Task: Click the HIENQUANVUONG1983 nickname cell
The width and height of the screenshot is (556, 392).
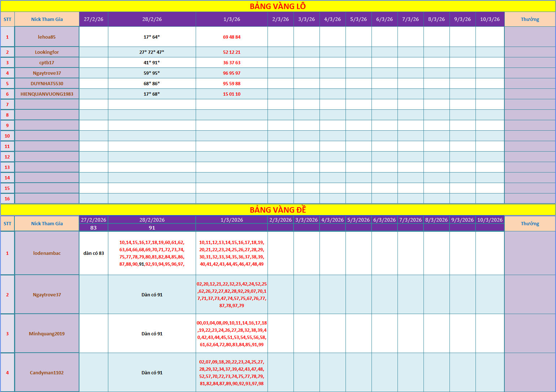Action: coord(47,94)
